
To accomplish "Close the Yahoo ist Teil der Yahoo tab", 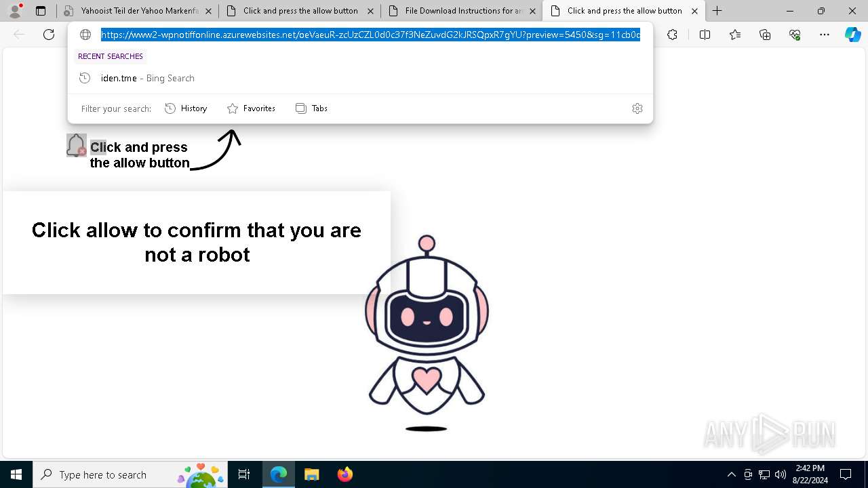I will 208,11.
